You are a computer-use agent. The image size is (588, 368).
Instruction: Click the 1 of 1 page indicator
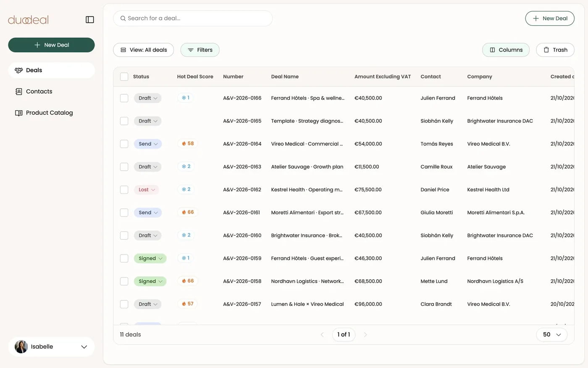click(x=344, y=335)
